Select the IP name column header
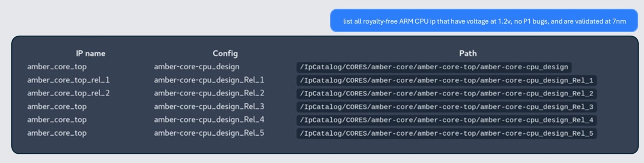This screenshot has width=644, height=163. [x=91, y=54]
